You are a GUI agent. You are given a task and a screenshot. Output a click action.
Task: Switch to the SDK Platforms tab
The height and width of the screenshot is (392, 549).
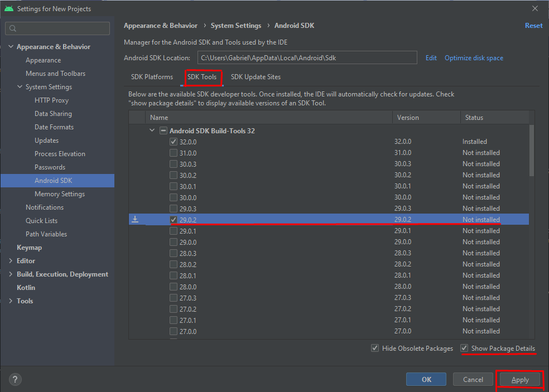pyautogui.click(x=152, y=77)
